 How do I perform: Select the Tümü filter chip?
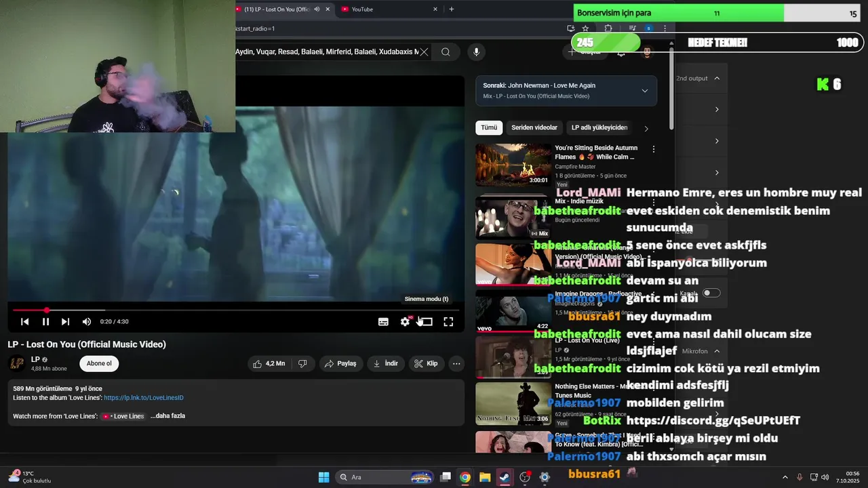[x=489, y=127]
